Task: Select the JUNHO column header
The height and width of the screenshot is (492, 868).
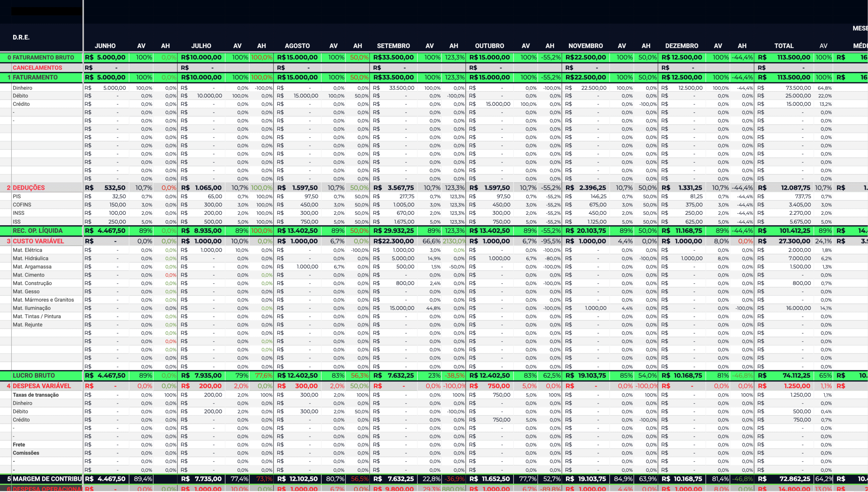Action: click(x=105, y=46)
